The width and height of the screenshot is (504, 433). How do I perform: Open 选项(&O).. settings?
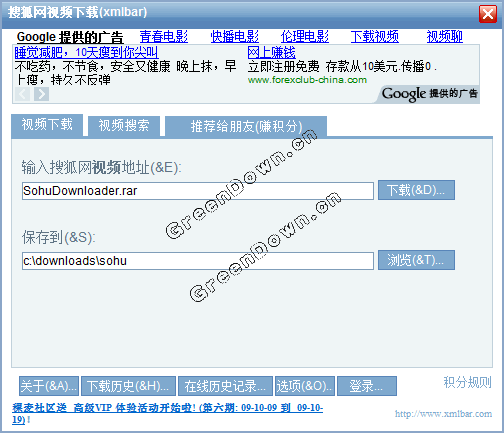pyautogui.click(x=305, y=386)
